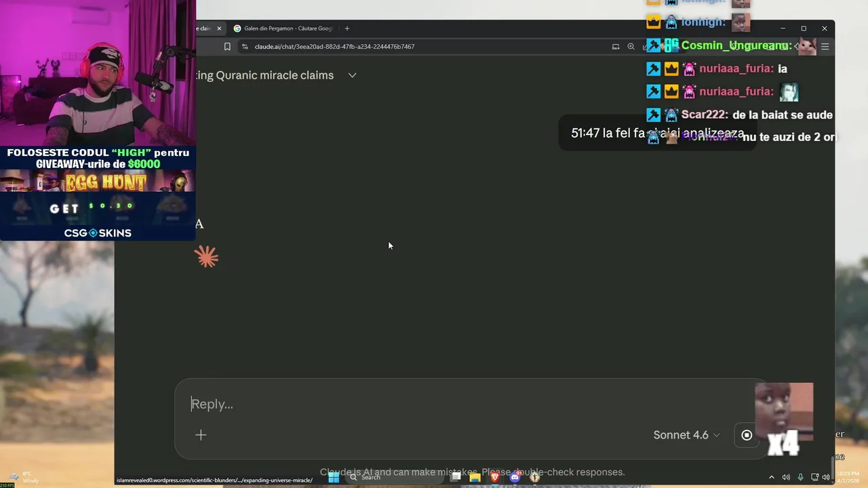Click the Scar222 chat username

click(704, 115)
